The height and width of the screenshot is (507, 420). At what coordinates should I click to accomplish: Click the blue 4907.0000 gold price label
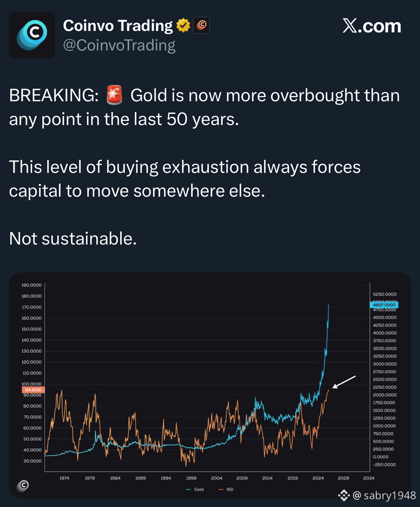coord(383,305)
